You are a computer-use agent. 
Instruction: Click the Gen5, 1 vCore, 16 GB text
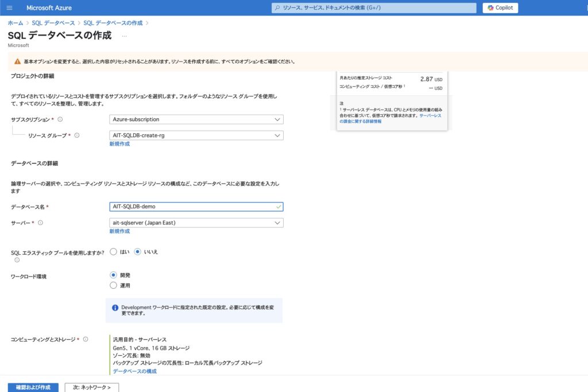[151, 348]
